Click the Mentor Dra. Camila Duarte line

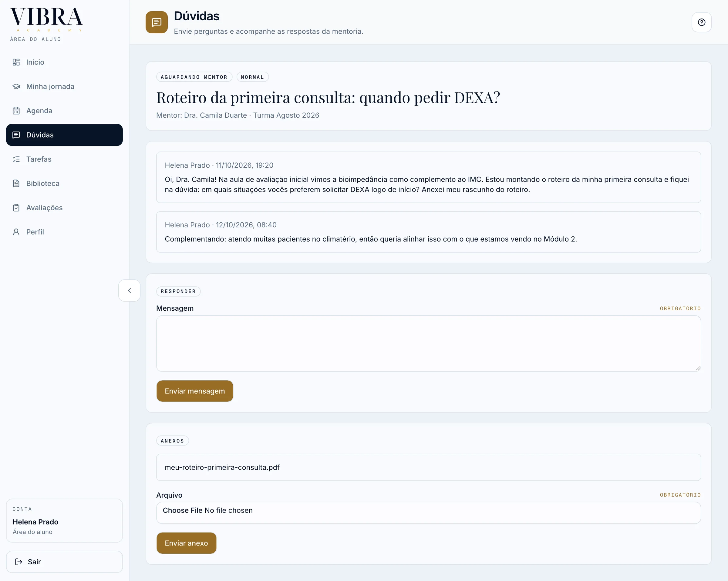point(238,115)
